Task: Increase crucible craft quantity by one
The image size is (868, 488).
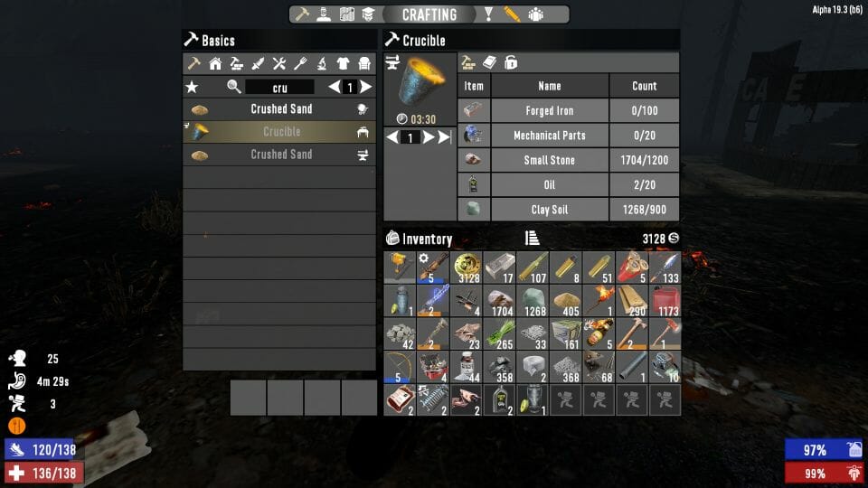Action: pyautogui.click(x=428, y=137)
